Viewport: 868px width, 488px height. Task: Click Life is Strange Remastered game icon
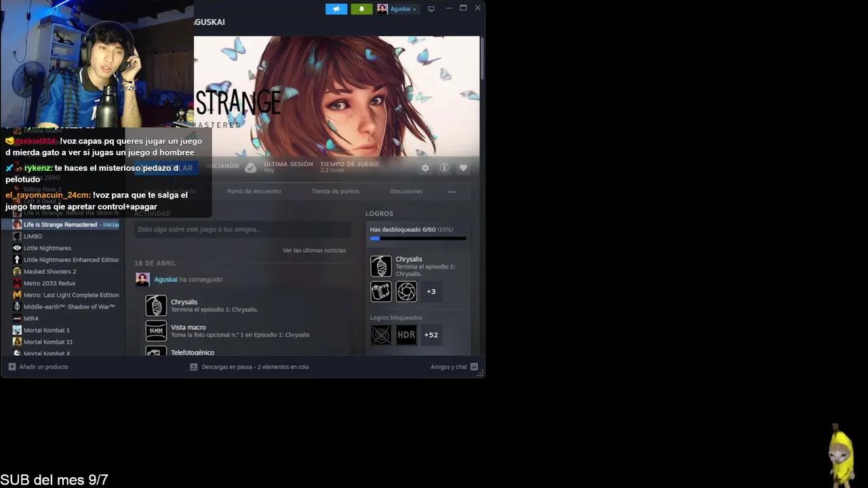(x=17, y=224)
